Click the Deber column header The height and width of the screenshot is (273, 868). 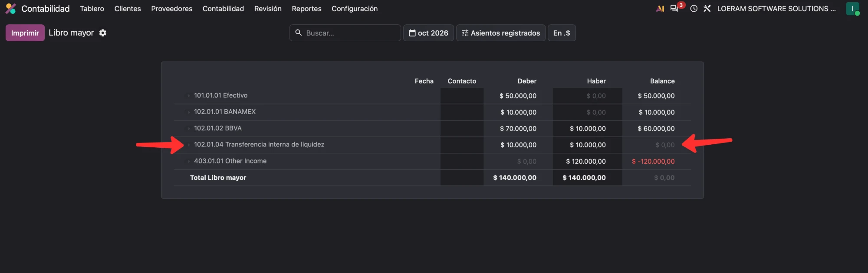click(527, 81)
